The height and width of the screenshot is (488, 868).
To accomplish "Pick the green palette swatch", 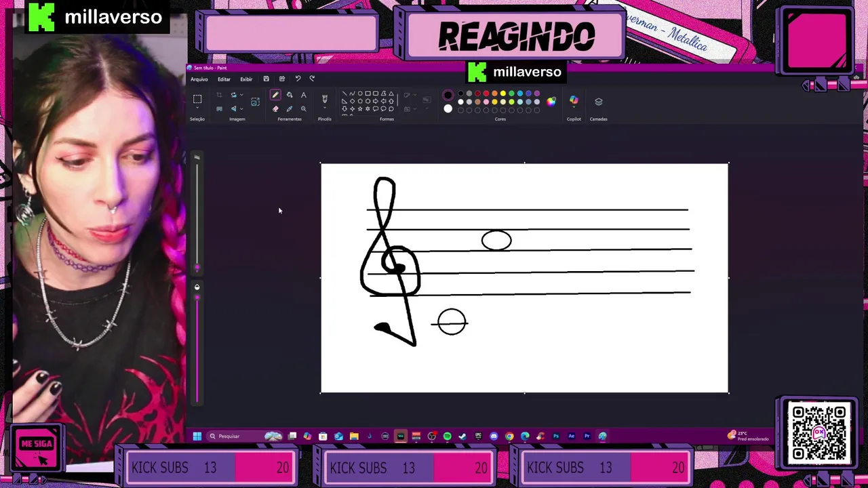I will [x=511, y=94].
